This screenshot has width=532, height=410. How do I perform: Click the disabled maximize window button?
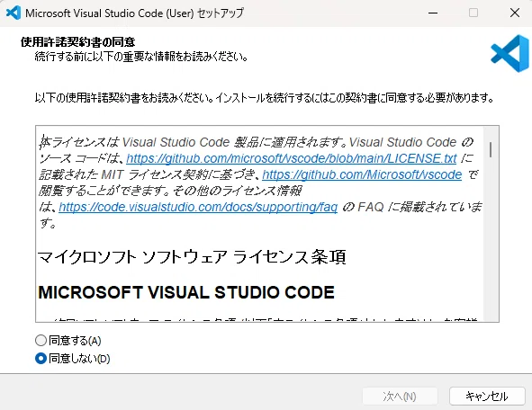pyautogui.click(x=473, y=13)
